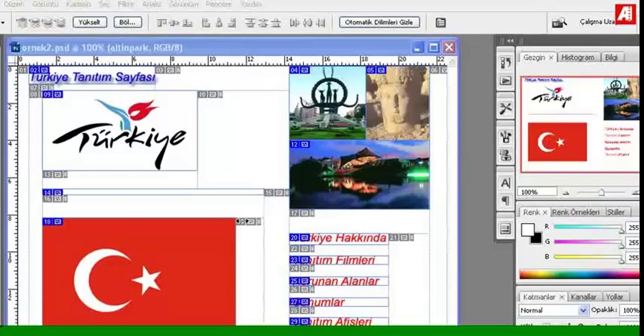
Task: Click the R color slider
Action: [x=588, y=227]
